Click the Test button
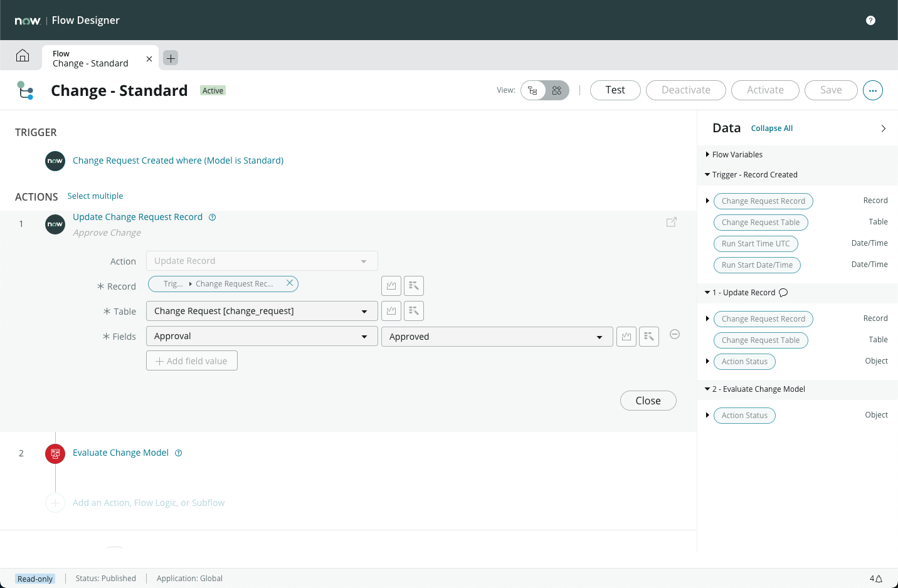This screenshot has height=588, width=898. click(x=615, y=90)
